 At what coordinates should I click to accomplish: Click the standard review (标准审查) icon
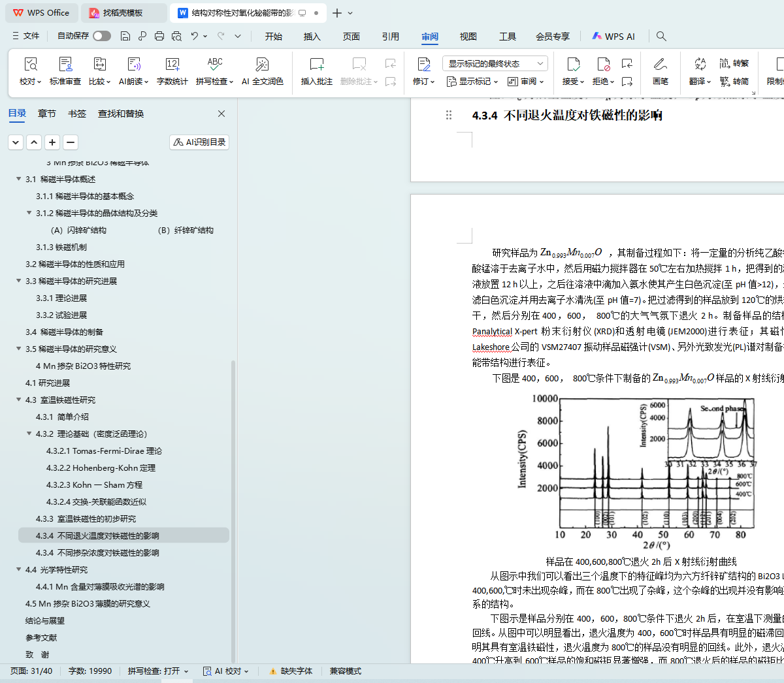tap(65, 65)
